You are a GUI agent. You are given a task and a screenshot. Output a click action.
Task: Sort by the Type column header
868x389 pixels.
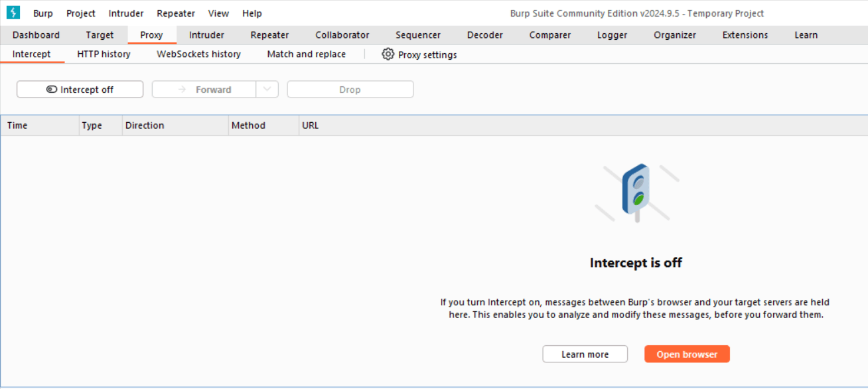[x=100, y=125]
